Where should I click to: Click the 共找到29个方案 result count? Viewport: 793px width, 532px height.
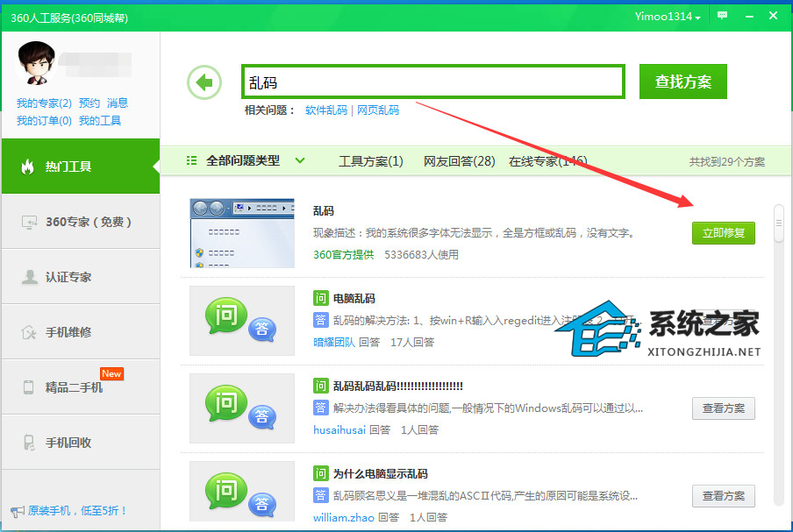click(x=726, y=161)
